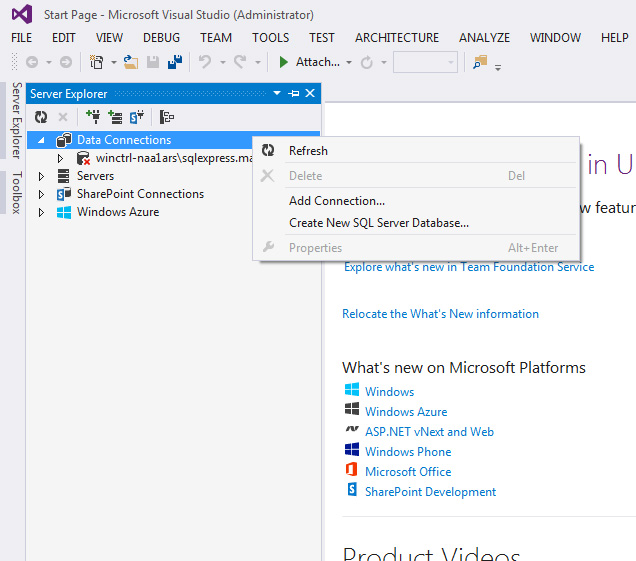Choose Create New SQL Server Database...
Screen dimensions: 636x561
(x=416, y=223)
